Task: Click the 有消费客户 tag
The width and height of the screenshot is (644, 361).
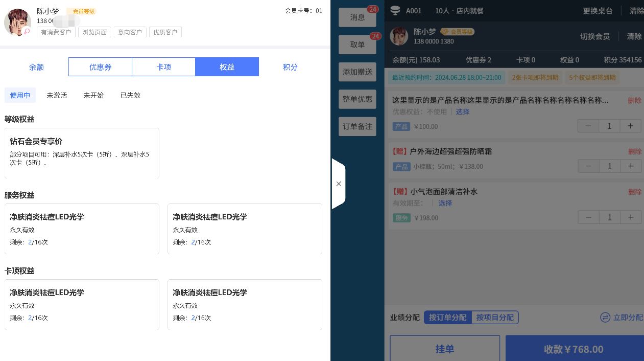Action: tap(56, 32)
